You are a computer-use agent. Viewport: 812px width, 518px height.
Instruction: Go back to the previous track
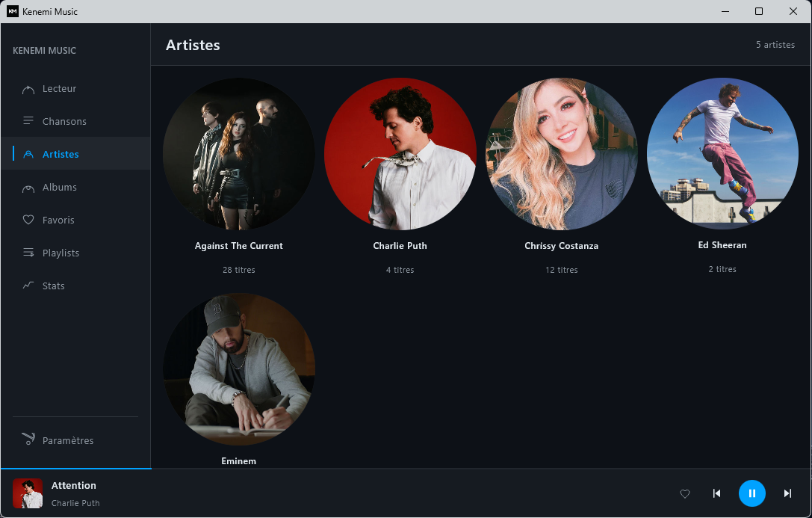716,493
